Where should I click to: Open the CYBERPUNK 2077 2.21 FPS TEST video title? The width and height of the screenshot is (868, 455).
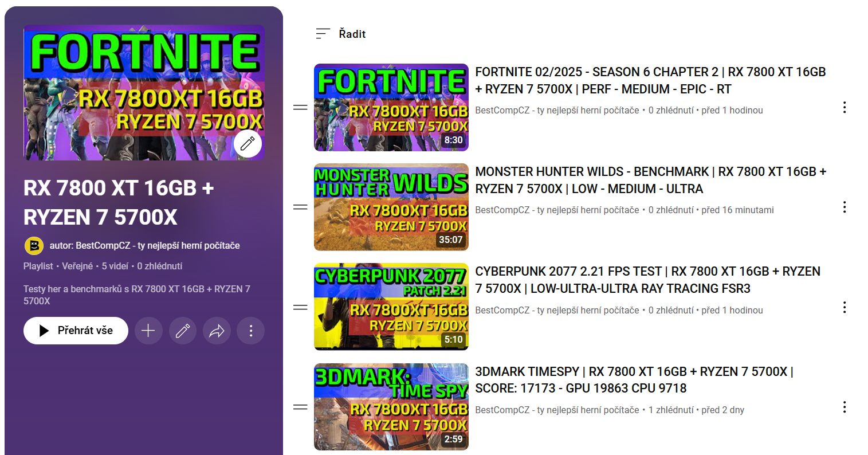coord(647,280)
